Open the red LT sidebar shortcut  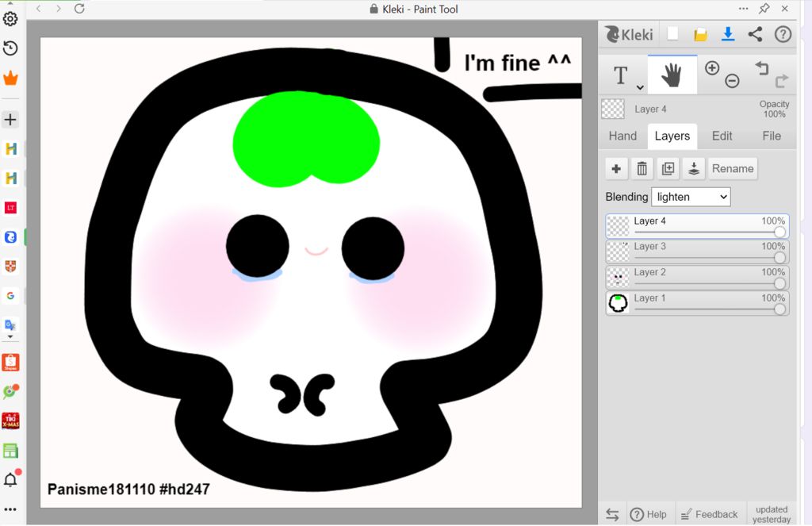tap(10, 208)
